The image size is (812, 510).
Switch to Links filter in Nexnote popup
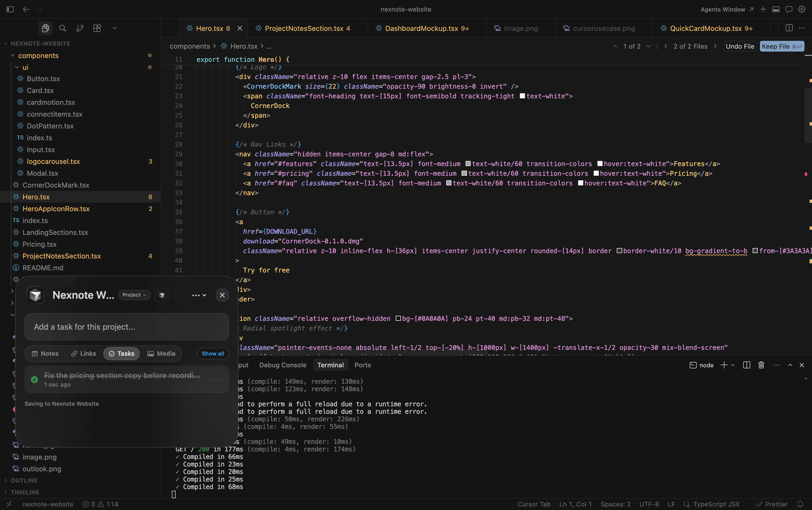(84, 354)
